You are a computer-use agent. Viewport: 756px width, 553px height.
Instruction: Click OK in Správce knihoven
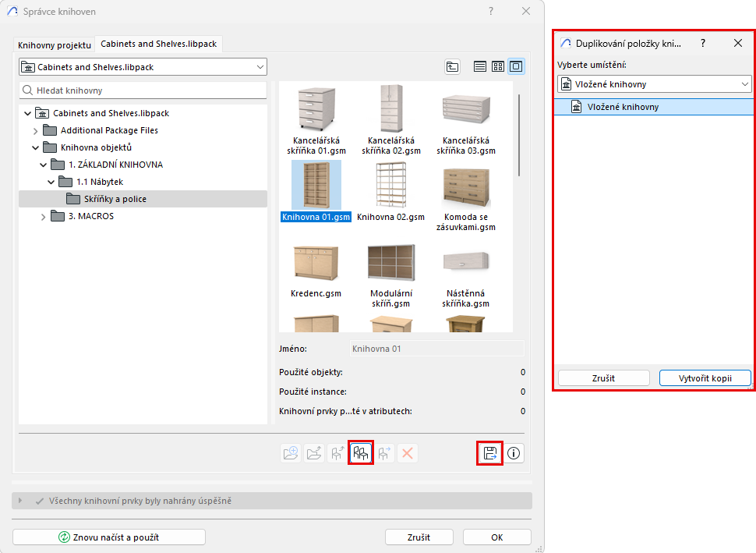(497, 537)
